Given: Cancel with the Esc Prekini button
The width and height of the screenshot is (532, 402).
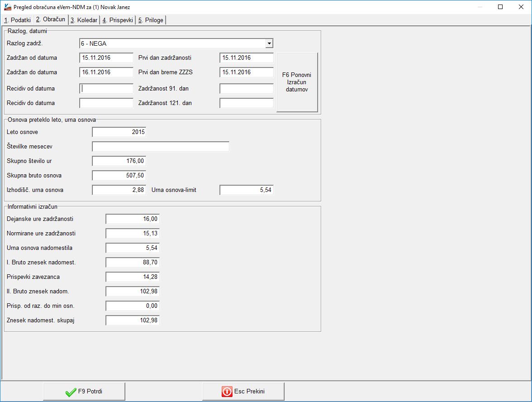Looking at the screenshot, I should point(243,392).
